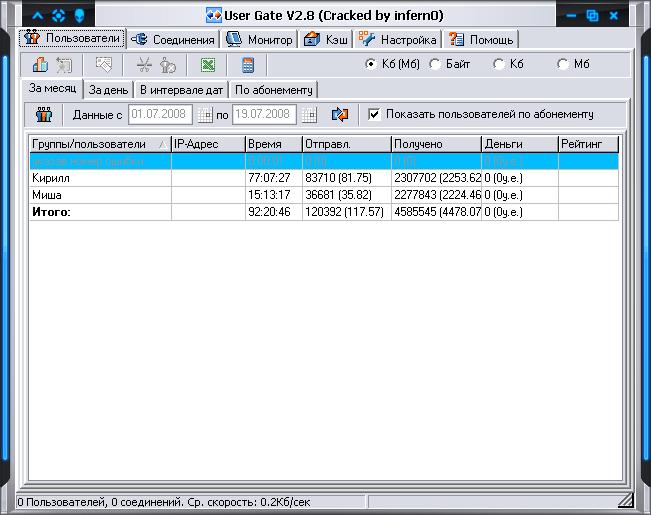Screen dimensions: 651x515
Task: Click the refresh arrows icon
Action: (340, 115)
